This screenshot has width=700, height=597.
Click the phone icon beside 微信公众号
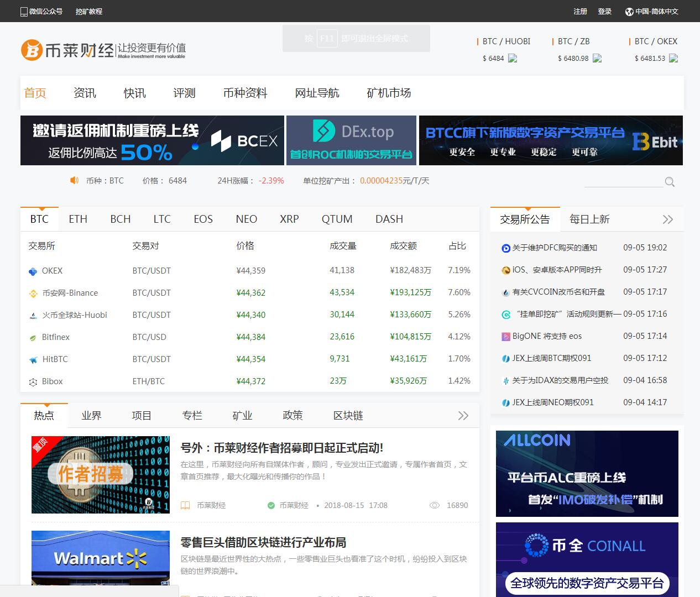(24, 11)
